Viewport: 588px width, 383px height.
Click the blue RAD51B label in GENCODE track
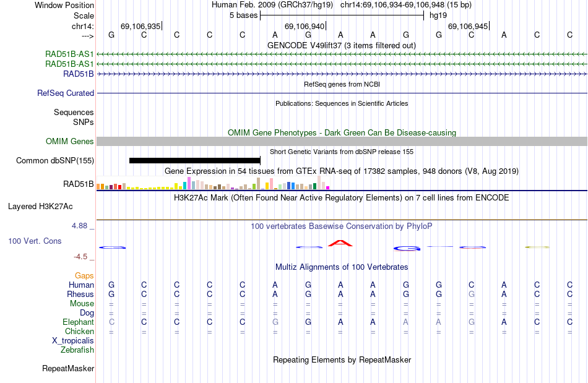point(79,74)
